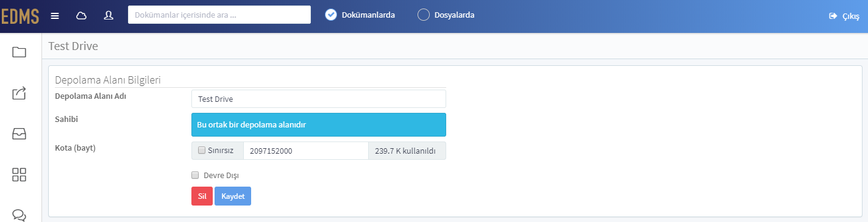The image size is (868, 222).
Task: Click the blue shared storage notice
Action: [319, 124]
